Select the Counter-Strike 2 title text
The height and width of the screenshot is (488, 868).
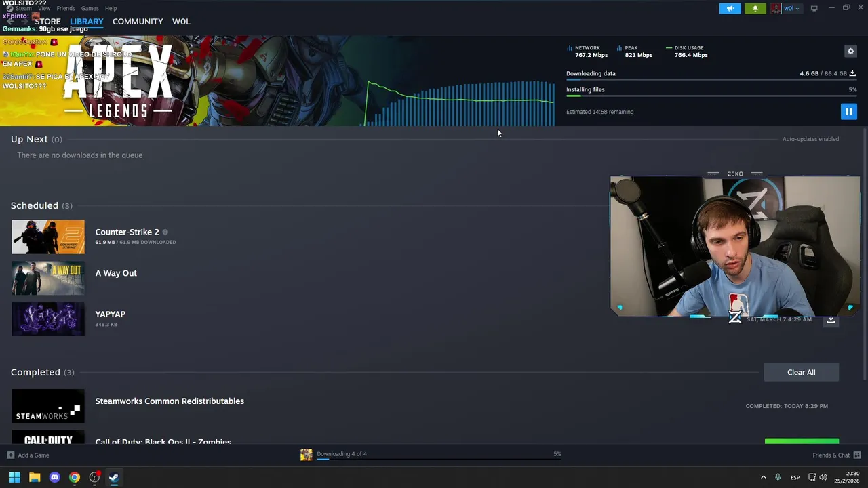click(x=127, y=232)
